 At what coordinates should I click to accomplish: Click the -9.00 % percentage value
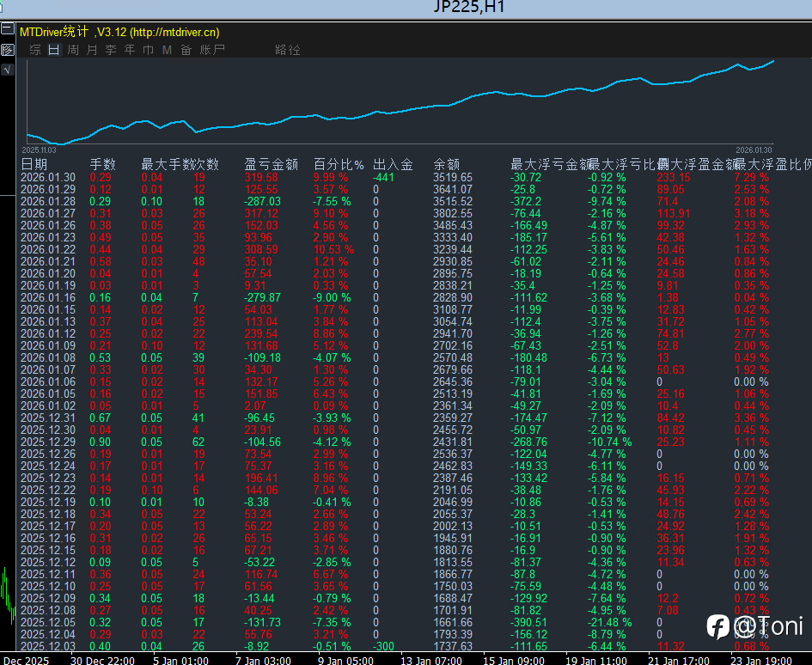(x=332, y=298)
